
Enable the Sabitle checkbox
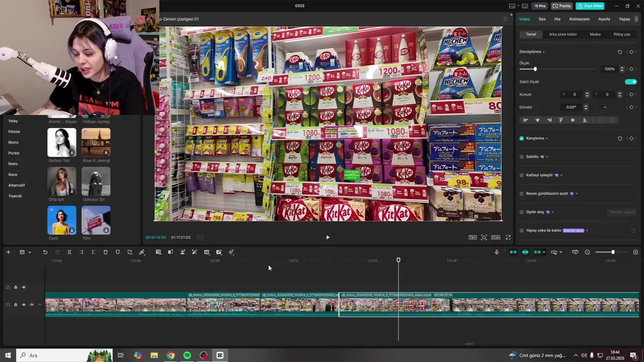pyautogui.click(x=522, y=157)
